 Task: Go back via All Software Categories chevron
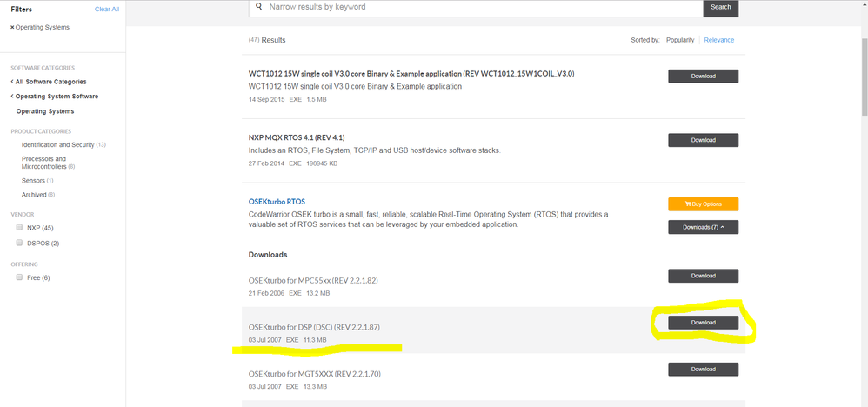(12, 82)
